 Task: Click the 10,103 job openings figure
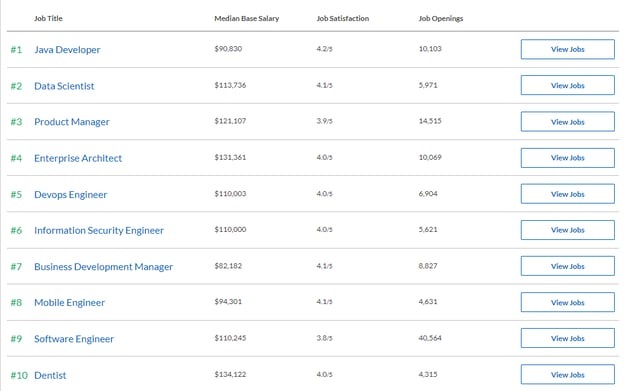click(430, 49)
